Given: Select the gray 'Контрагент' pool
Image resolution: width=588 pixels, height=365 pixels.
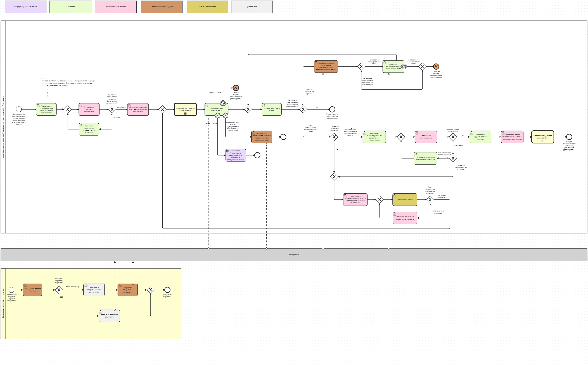Looking at the screenshot, I should [294, 255].
